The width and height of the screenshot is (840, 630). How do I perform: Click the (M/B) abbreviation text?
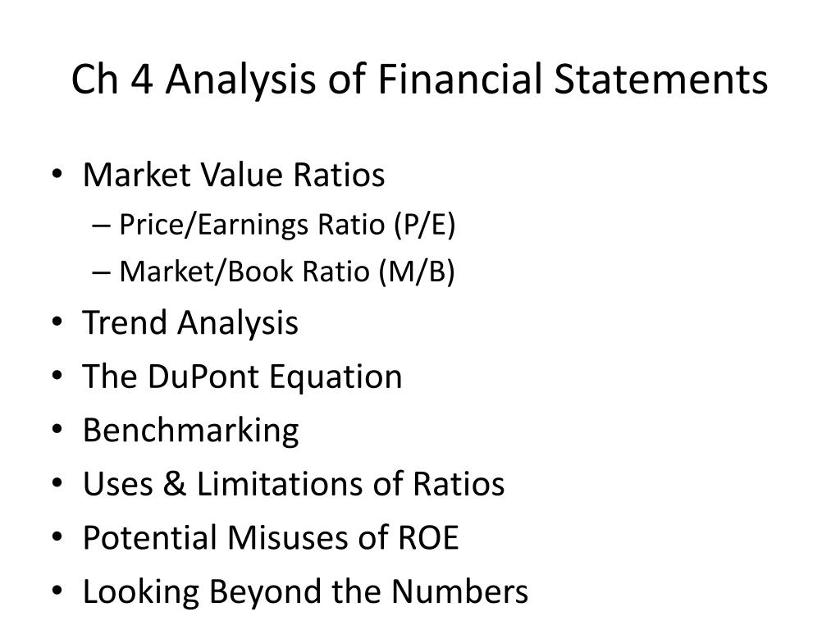(416, 272)
